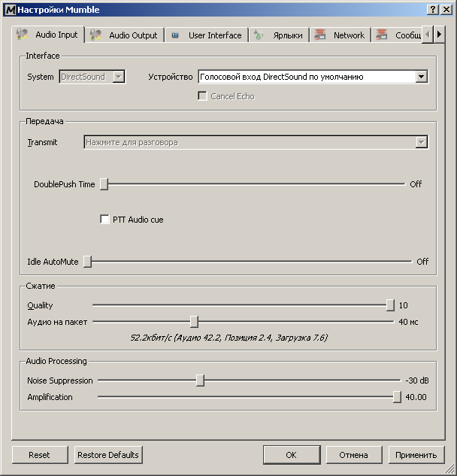Viewport: 457px width, 476px height.
Task: Click the Audio Output tab speaker icon
Action: [95, 35]
